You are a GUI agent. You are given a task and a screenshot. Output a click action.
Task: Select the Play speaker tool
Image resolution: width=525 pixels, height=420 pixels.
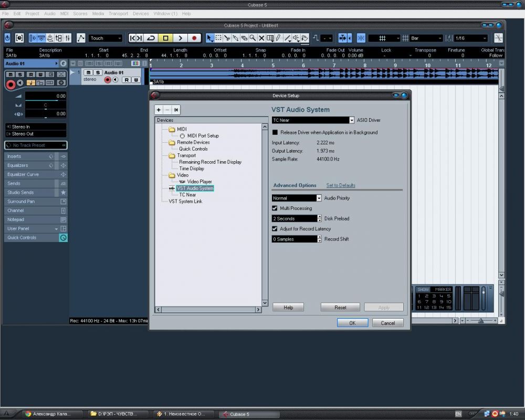coord(296,38)
